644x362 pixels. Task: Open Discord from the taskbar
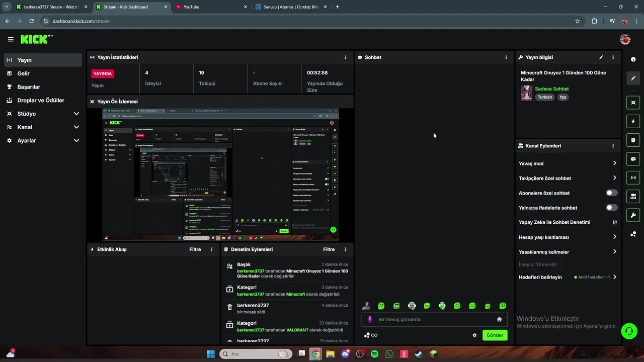coord(345,354)
